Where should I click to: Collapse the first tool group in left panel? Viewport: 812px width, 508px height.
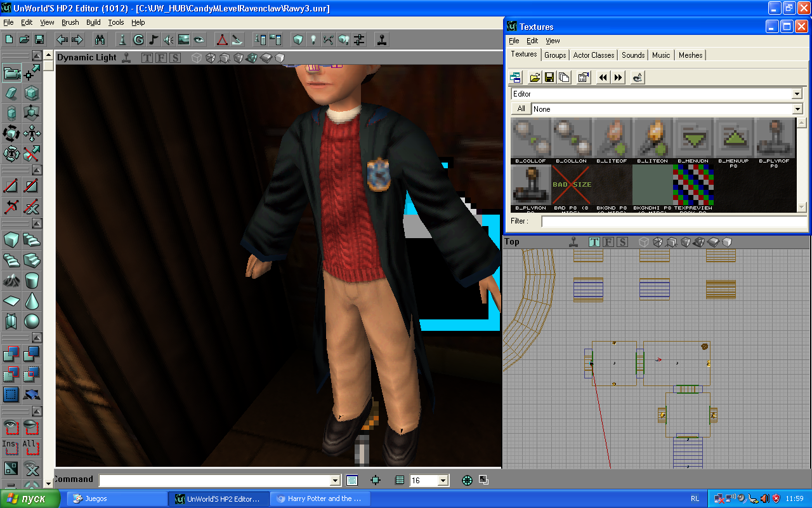[37, 55]
